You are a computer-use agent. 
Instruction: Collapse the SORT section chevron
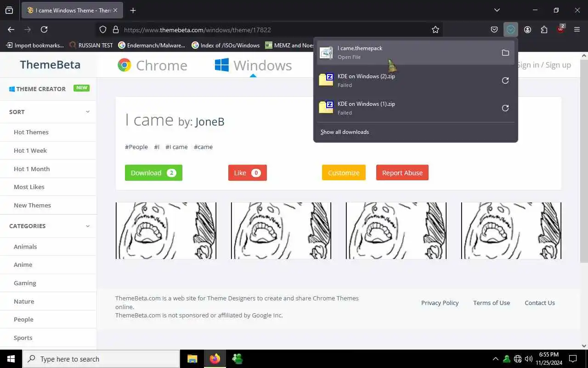coord(87,112)
